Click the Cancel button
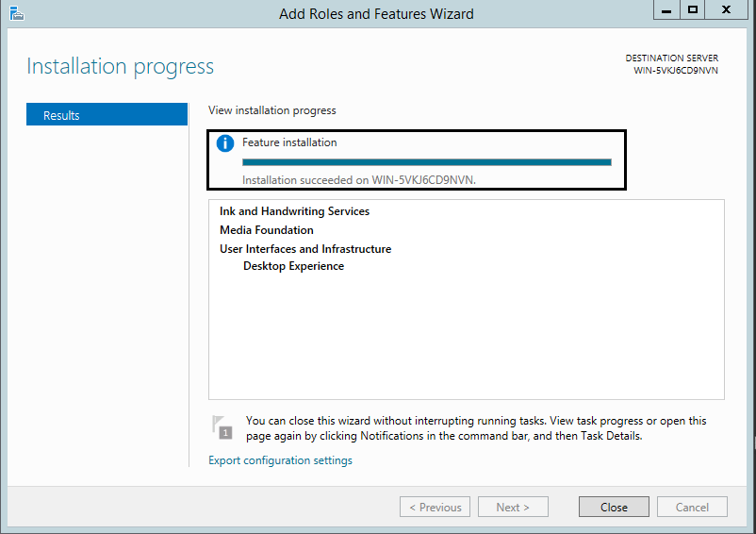Viewport: 756px width, 534px height. tap(692, 507)
